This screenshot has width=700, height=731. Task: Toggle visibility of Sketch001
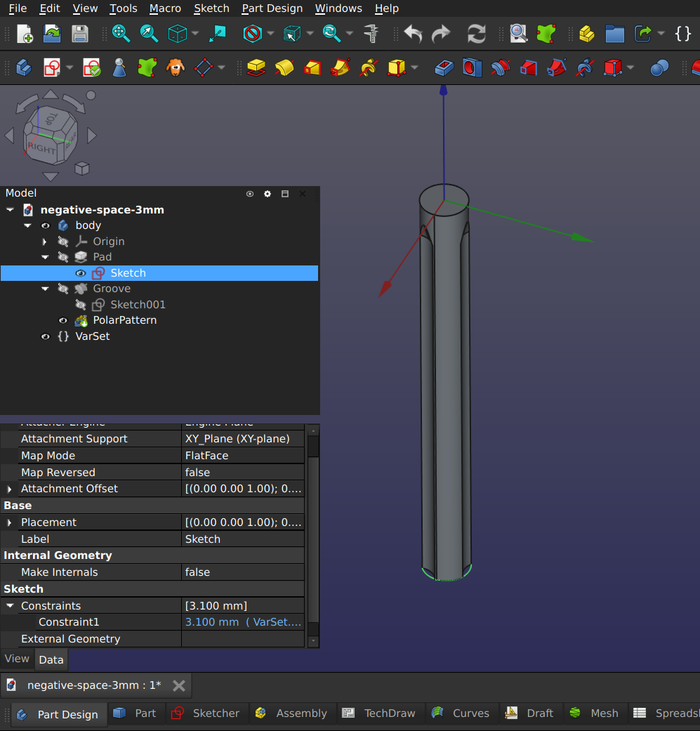(x=80, y=305)
